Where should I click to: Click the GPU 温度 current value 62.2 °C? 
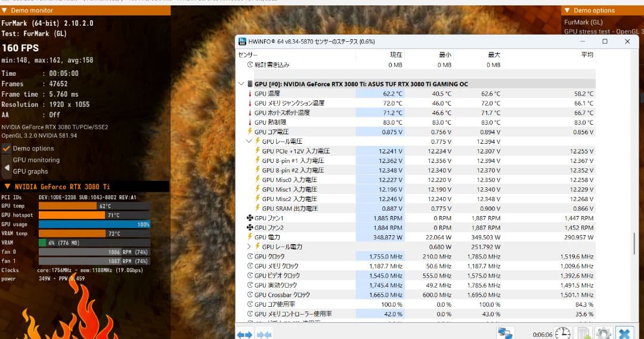click(392, 94)
